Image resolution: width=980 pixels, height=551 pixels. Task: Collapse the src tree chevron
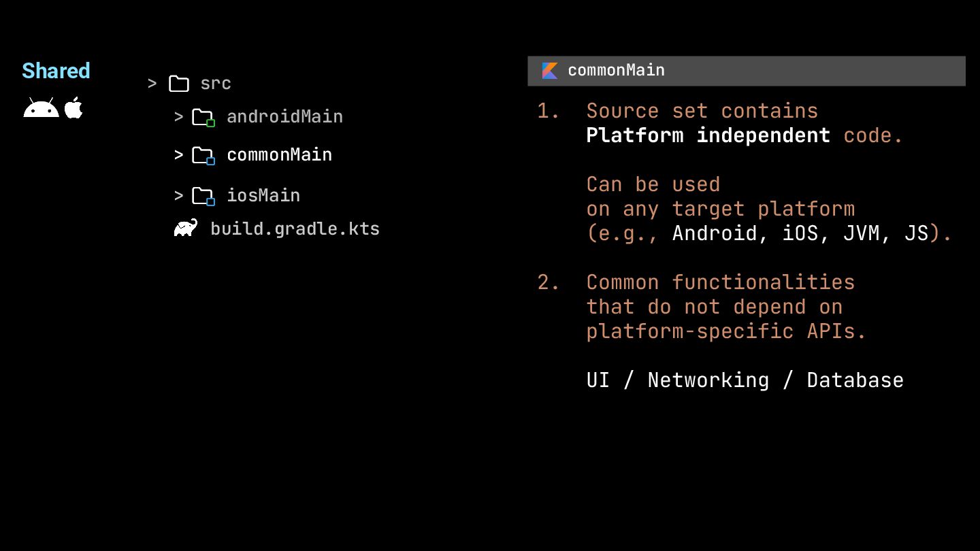(x=152, y=84)
